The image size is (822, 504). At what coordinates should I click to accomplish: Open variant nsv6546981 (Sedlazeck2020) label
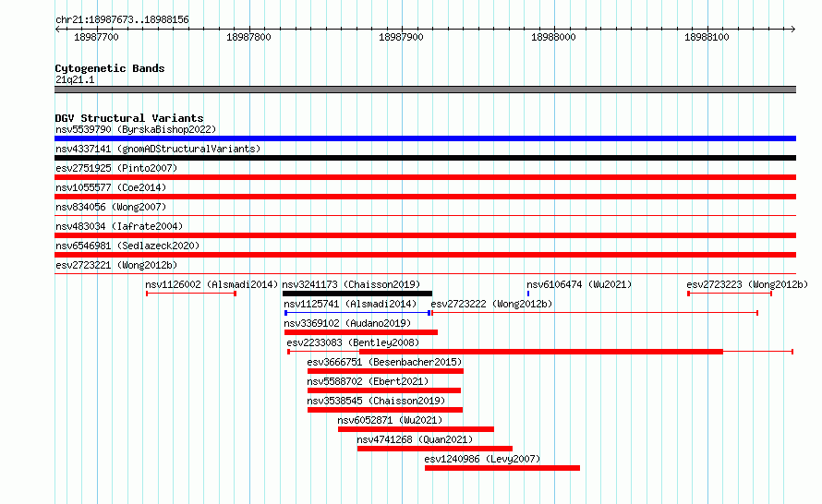coord(127,246)
